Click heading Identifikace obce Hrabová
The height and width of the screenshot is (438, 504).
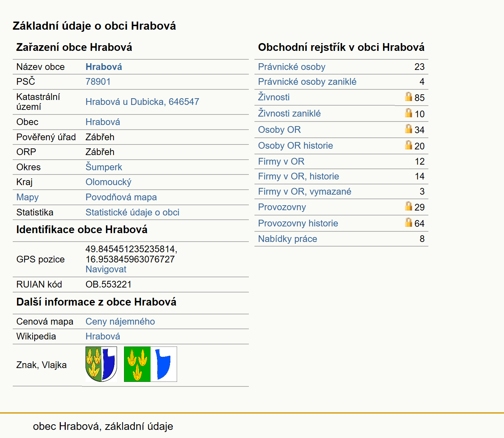(82, 230)
